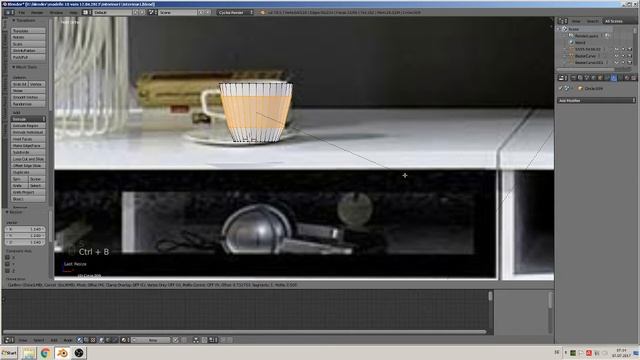Viewport: 640px width, 360px height.
Task: Open the Extrude dropdown in tool shelf
Action: (x=28, y=119)
